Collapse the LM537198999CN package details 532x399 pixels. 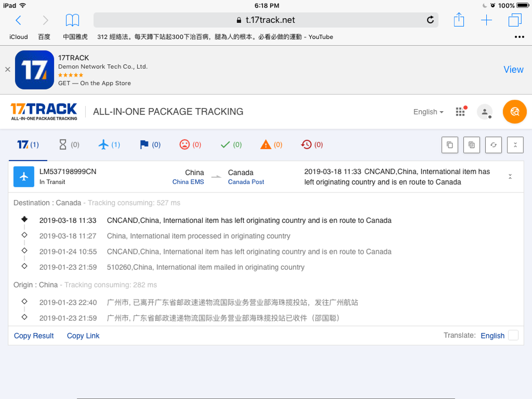click(510, 177)
